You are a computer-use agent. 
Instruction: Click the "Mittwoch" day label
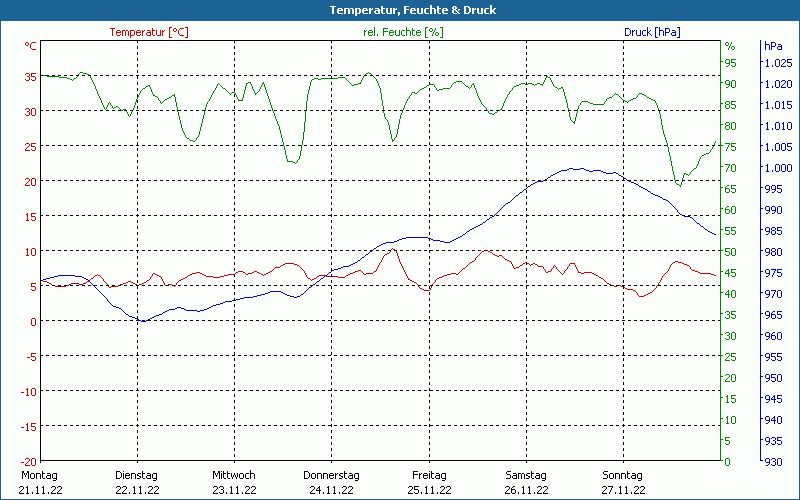[x=234, y=475]
